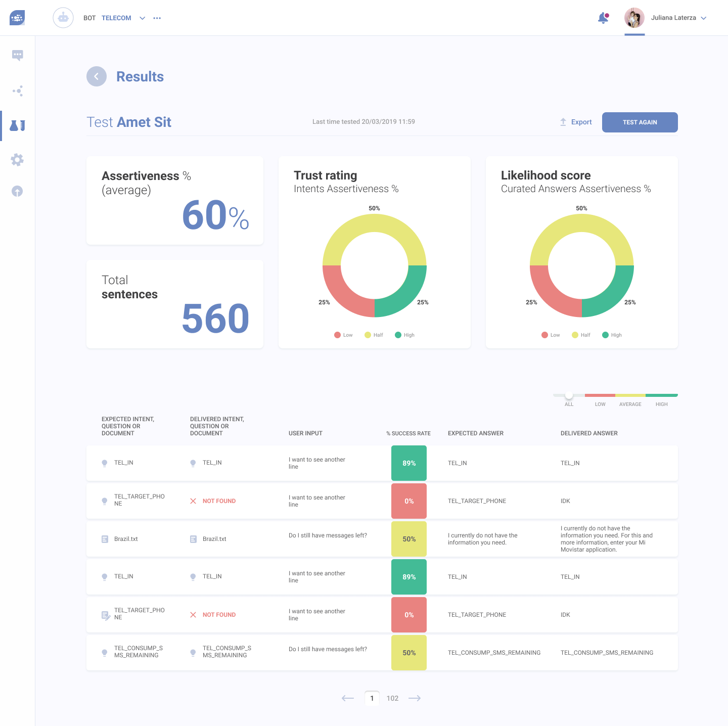Expand the TELECOM bot dropdown
Screen dimensions: 728x726
142,18
